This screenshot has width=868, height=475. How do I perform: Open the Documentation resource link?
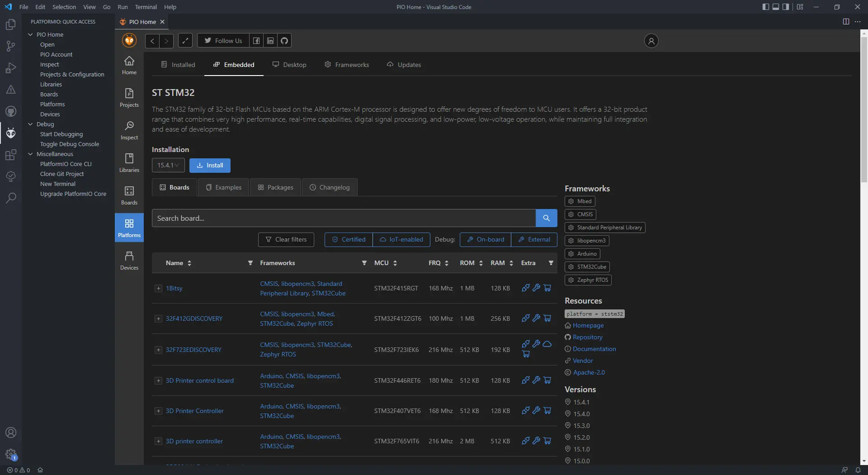tap(594, 349)
